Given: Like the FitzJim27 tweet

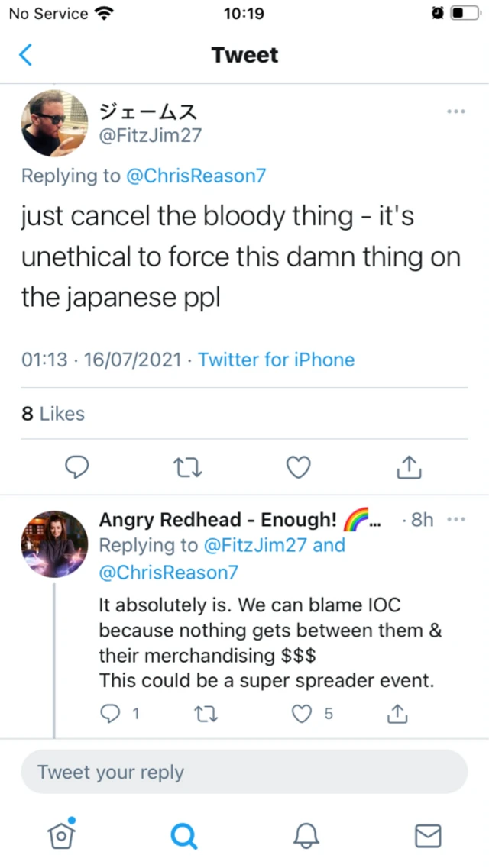Looking at the screenshot, I should tap(298, 466).
